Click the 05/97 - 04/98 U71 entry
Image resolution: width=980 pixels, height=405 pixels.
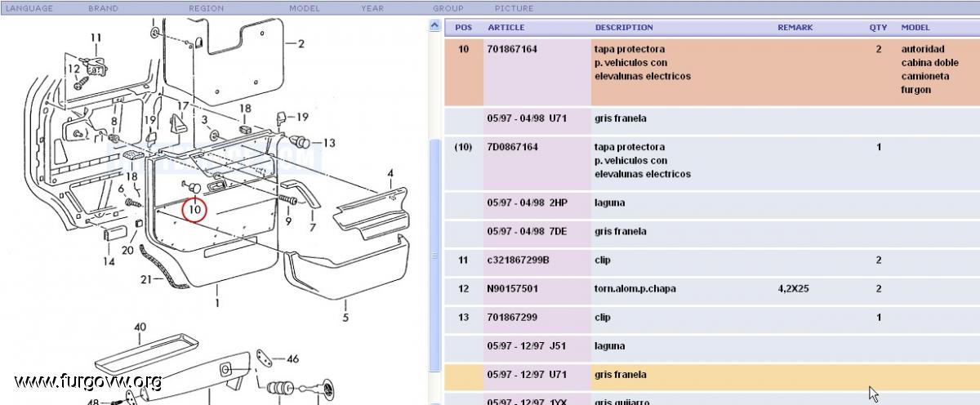click(527, 118)
